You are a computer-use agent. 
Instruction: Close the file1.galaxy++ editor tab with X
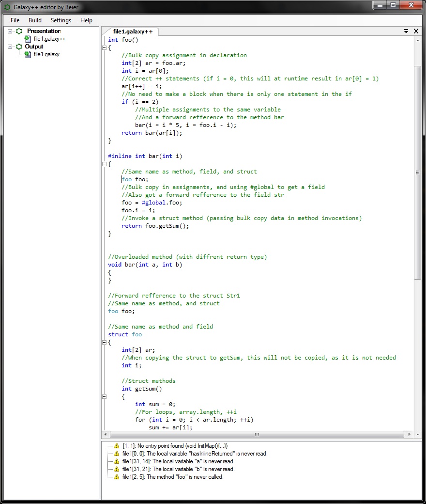click(x=416, y=31)
